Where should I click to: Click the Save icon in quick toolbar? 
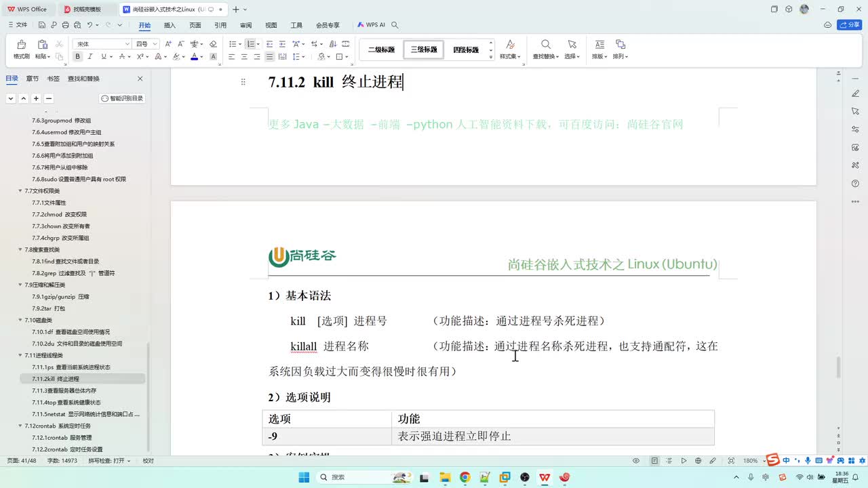coord(42,25)
